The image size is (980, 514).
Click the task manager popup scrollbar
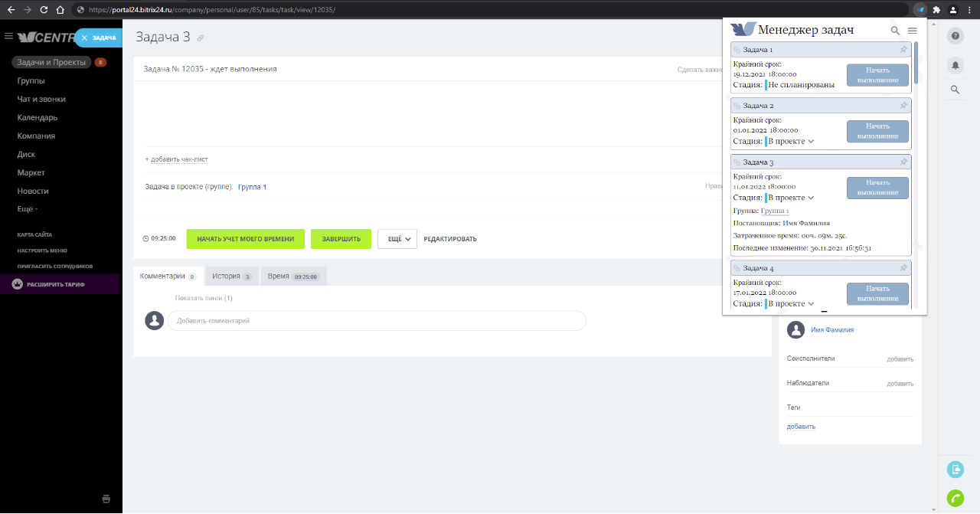tap(916, 63)
